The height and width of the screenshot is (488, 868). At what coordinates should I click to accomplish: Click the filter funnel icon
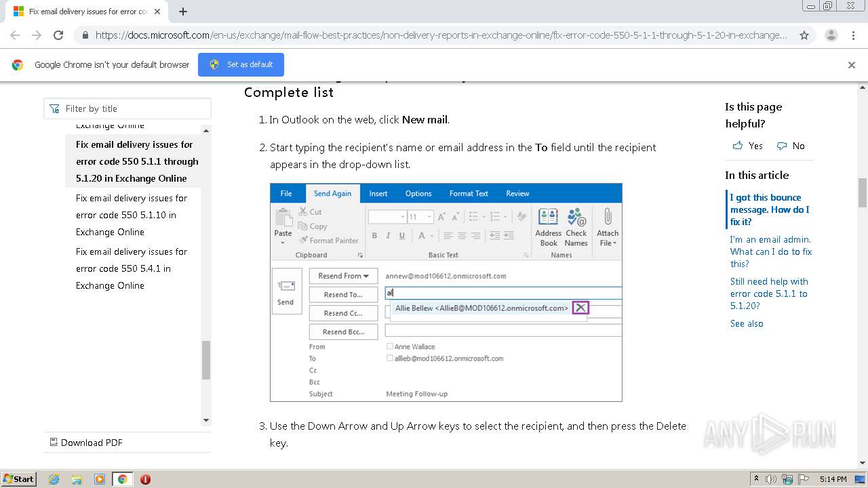click(54, 108)
